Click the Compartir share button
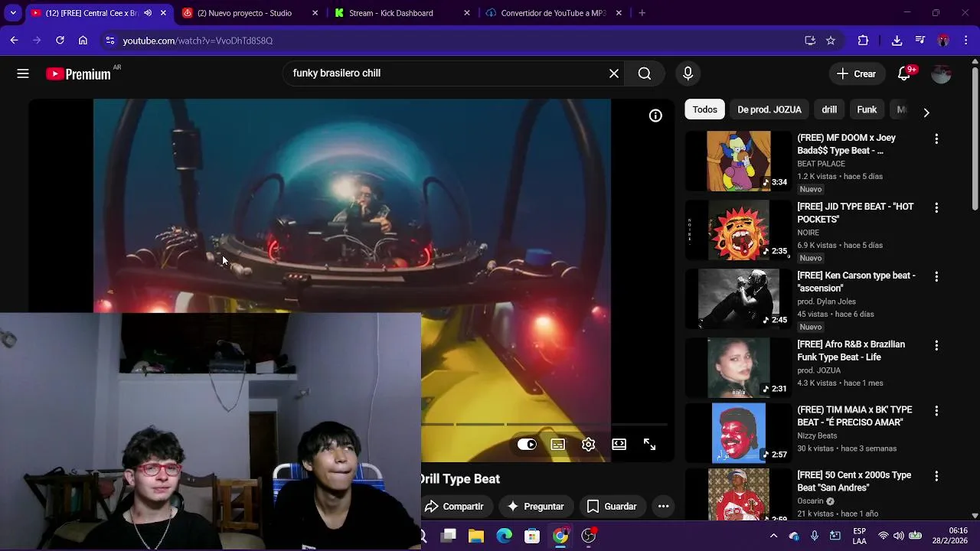Screen dimensions: 980x551 pos(455,507)
